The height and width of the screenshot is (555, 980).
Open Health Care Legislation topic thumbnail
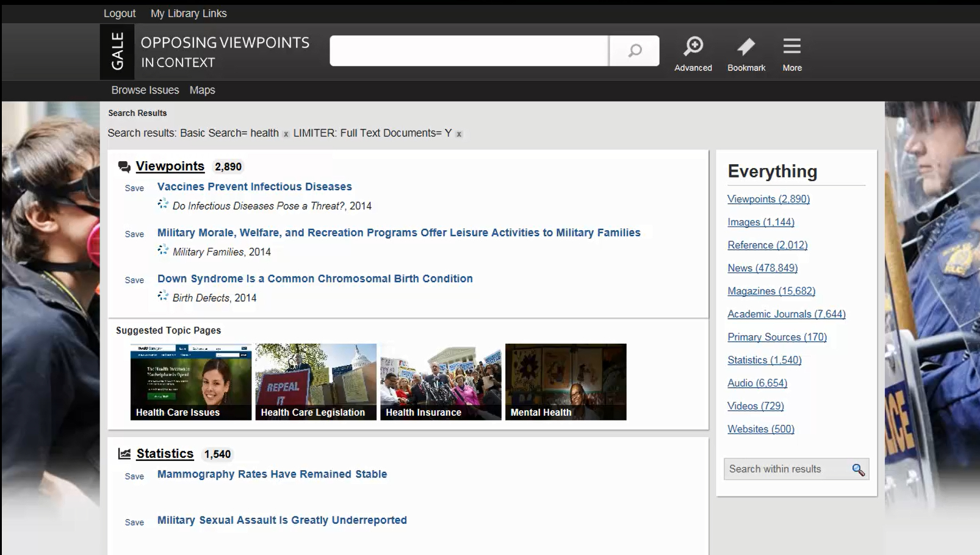coord(316,382)
